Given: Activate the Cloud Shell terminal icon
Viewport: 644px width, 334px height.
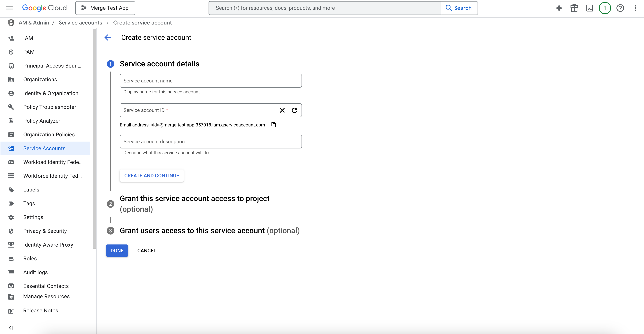Looking at the screenshot, I should (589, 8).
